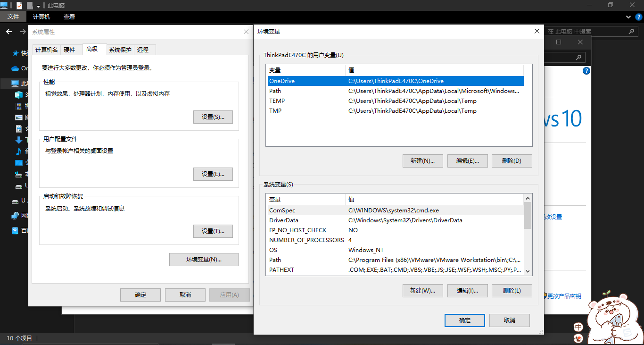The image size is (644, 345).
Task: Click the 中 input method indicator
Action: point(578,327)
